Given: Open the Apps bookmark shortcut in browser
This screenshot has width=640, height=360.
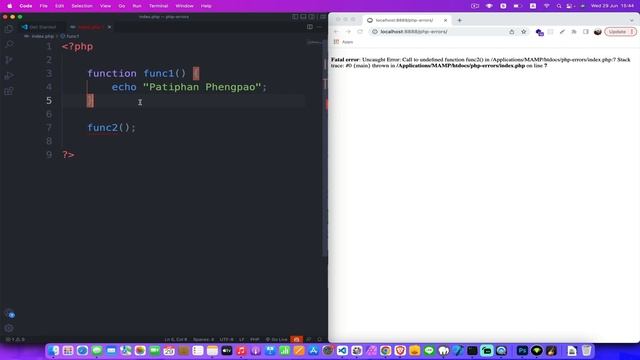Looking at the screenshot, I should (x=343, y=42).
